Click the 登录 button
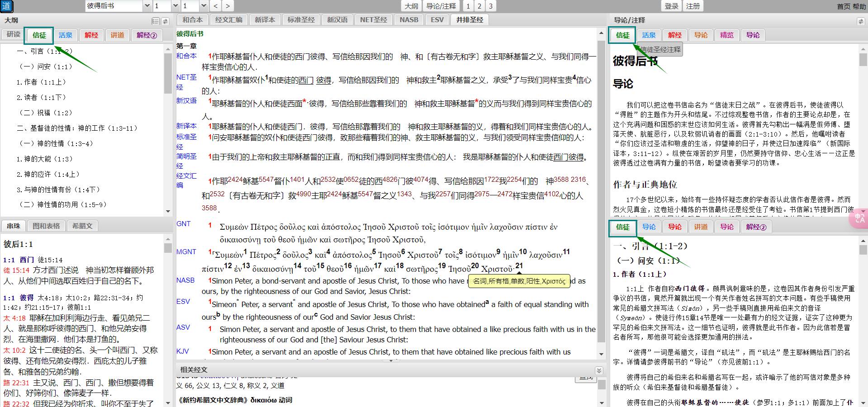 click(x=671, y=6)
